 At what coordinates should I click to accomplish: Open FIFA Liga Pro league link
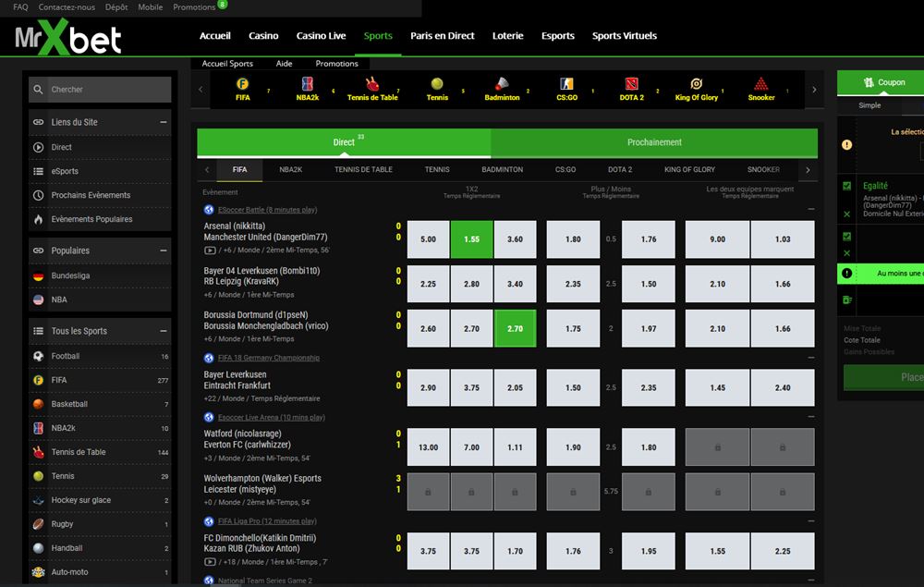click(267, 521)
